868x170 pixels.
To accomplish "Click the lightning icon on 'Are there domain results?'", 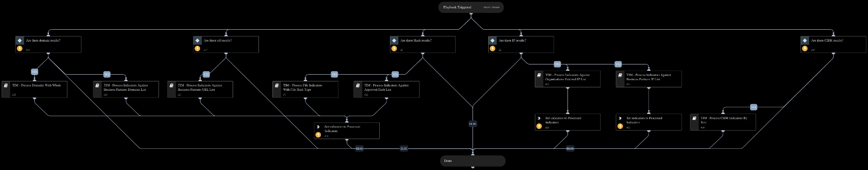I will pyautogui.click(x=19, y=48).
